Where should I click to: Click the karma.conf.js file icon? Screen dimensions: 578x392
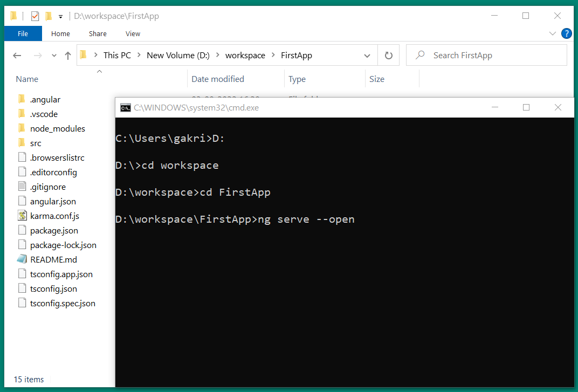point(22,216)
